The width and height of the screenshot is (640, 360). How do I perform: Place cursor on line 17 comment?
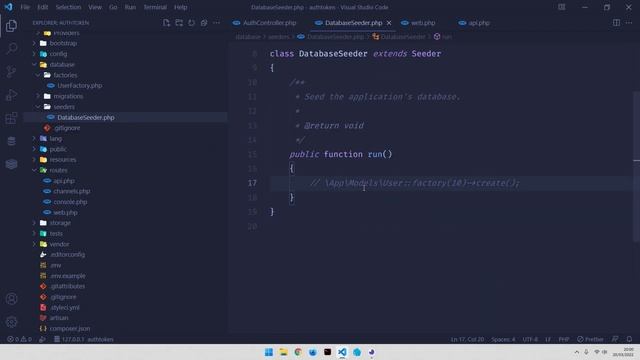click(x=414, y=183)
